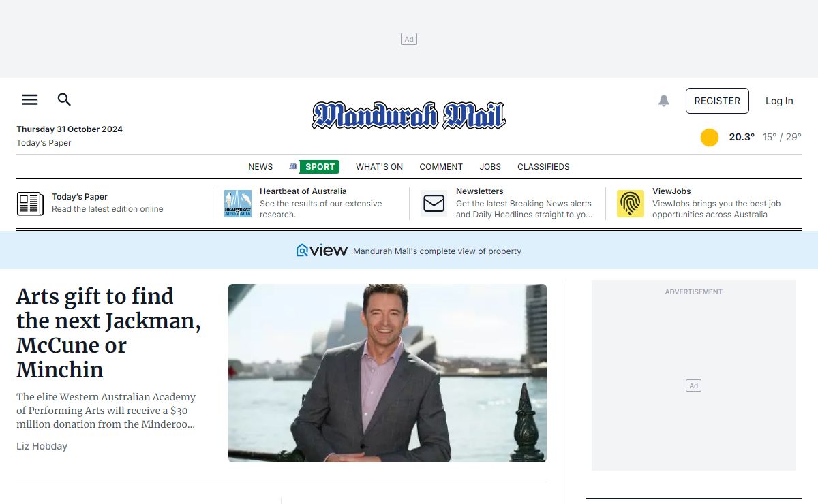Click the REGISTER button
818x504 pixels.
coord(717,101)
